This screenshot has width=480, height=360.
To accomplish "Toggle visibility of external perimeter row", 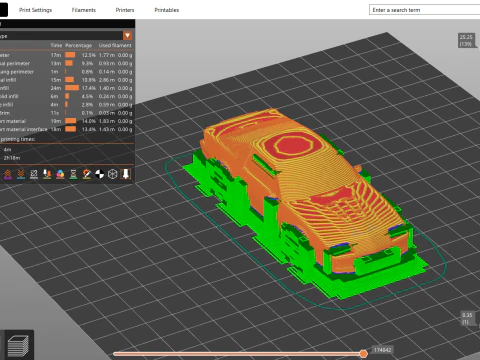I will 66,63.
